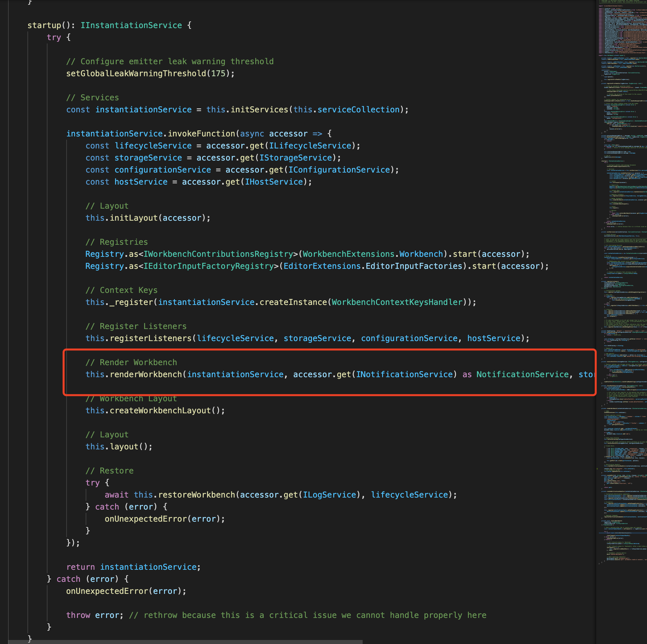
Task: Click the restoreWorkbench method call
Action: (197, 495)
